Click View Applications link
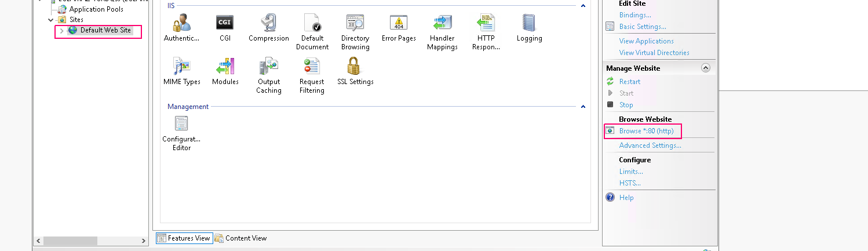The width and height of the screenshot is (868, 251). 646,41
